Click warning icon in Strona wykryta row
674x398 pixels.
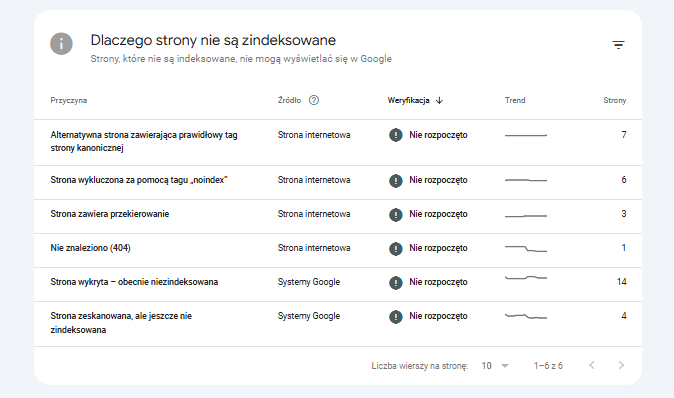tap(395, 282)
